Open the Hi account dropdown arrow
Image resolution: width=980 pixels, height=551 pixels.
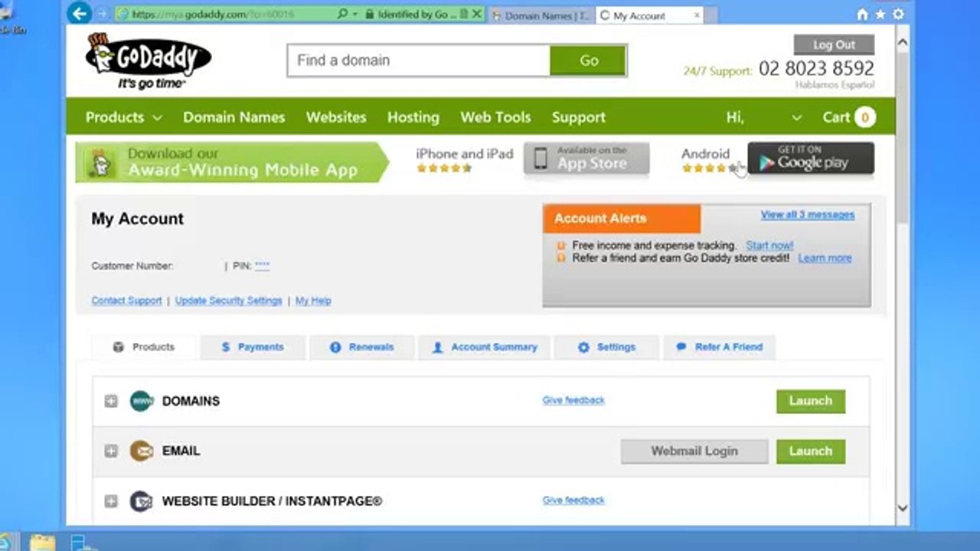pos(796,118)
